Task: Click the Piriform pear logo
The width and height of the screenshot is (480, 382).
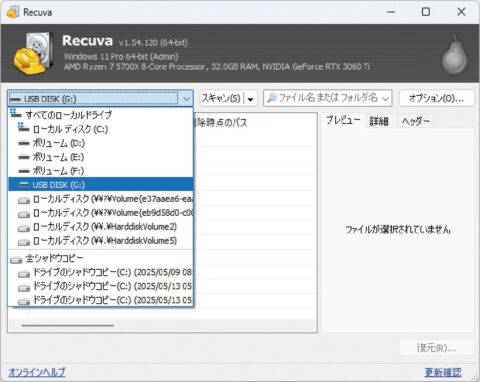Action: tap(455, 54)
